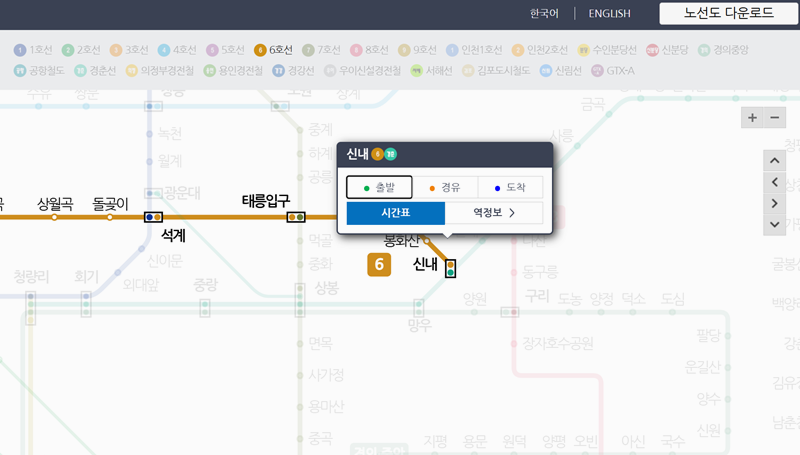Screen dimensions: 800x455
Task: Toggle the GTX-A line filter
Action: (613, 71)
